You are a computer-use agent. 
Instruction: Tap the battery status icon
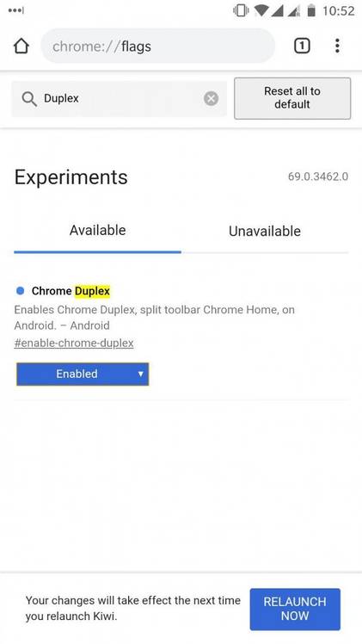311,10
